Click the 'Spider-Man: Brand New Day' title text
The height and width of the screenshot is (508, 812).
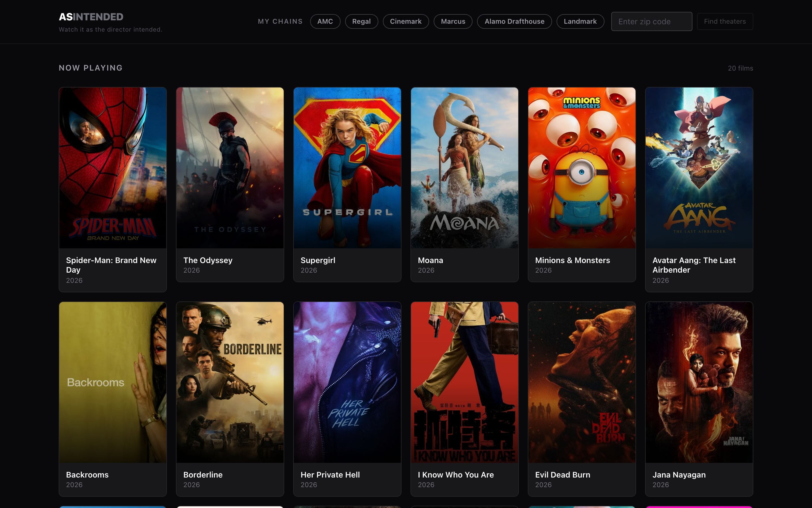click(x=111, y=265)
